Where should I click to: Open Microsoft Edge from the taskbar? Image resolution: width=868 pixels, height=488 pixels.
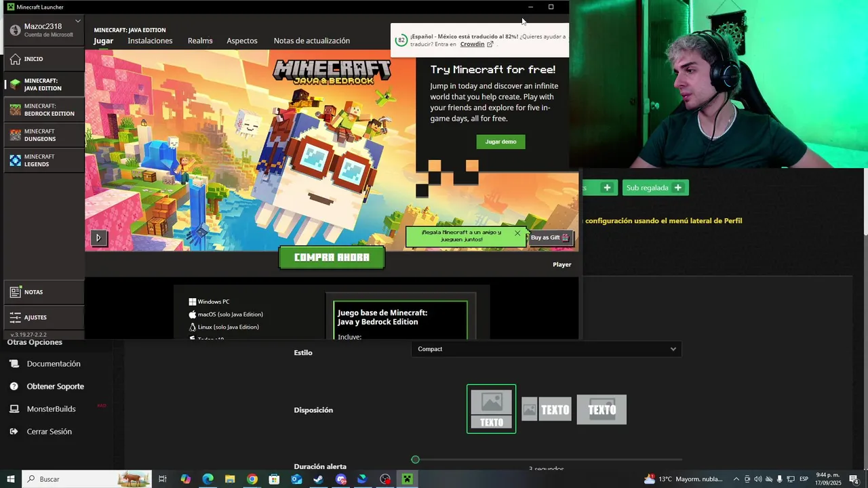pos(208,479)
